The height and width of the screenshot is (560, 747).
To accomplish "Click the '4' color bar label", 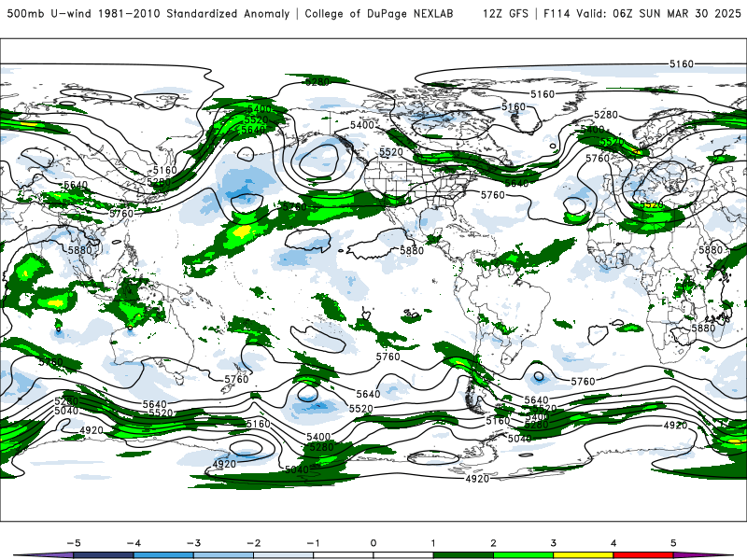I will [x=613, y=543].
